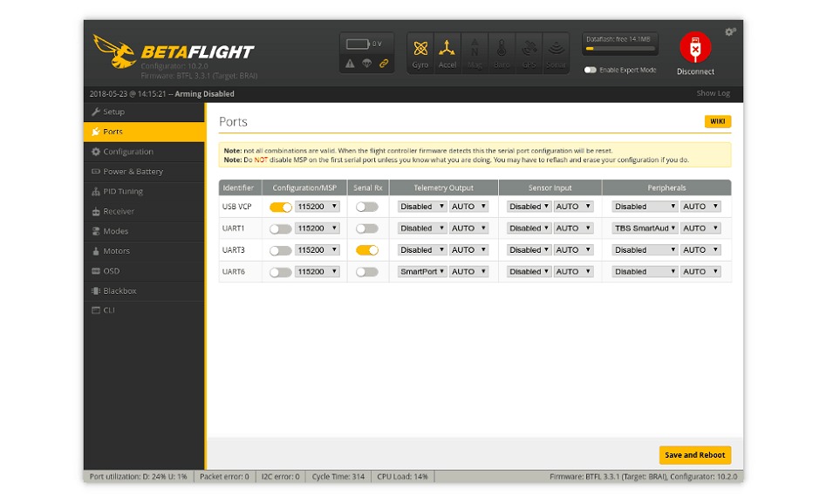Viewport: 840px width, 504px height.
Task: Open USB VCP telemetry output dropdown
Action: 422,207
